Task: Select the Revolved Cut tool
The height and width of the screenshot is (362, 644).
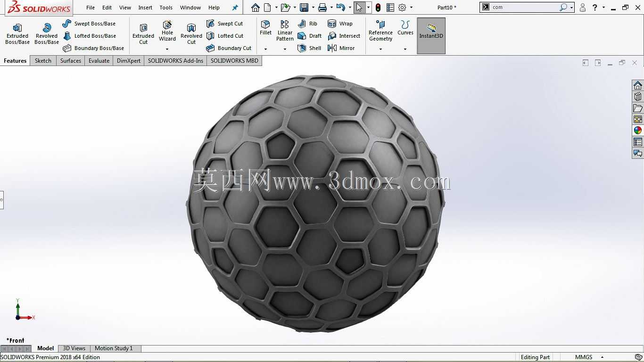Action: (191, 34)
